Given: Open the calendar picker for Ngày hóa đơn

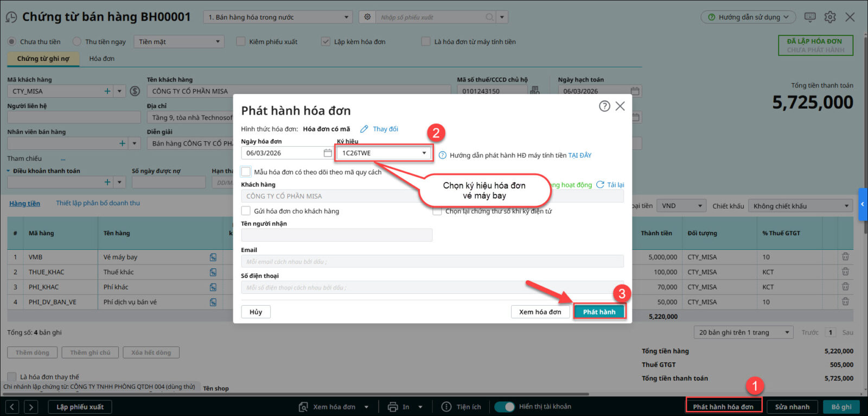Looking at the screenshot, I should [328, 153].
